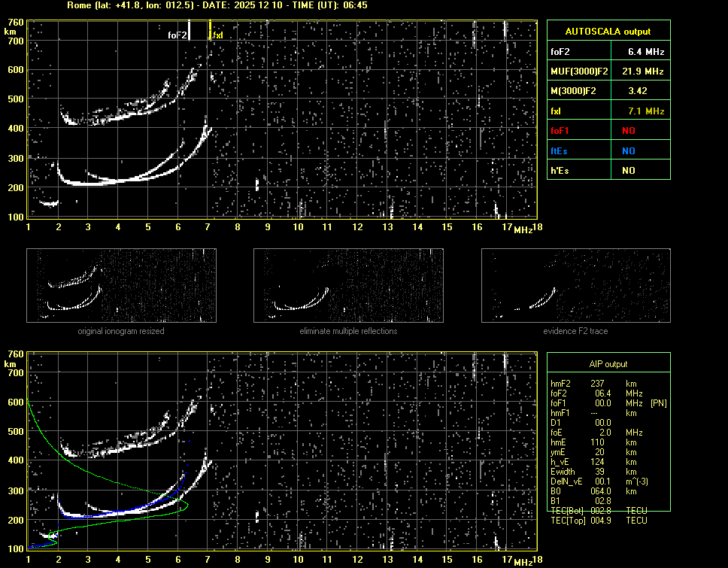Click the blue ftEs label
Viewport: 728px width, 568px height.
tap(560, 150)
